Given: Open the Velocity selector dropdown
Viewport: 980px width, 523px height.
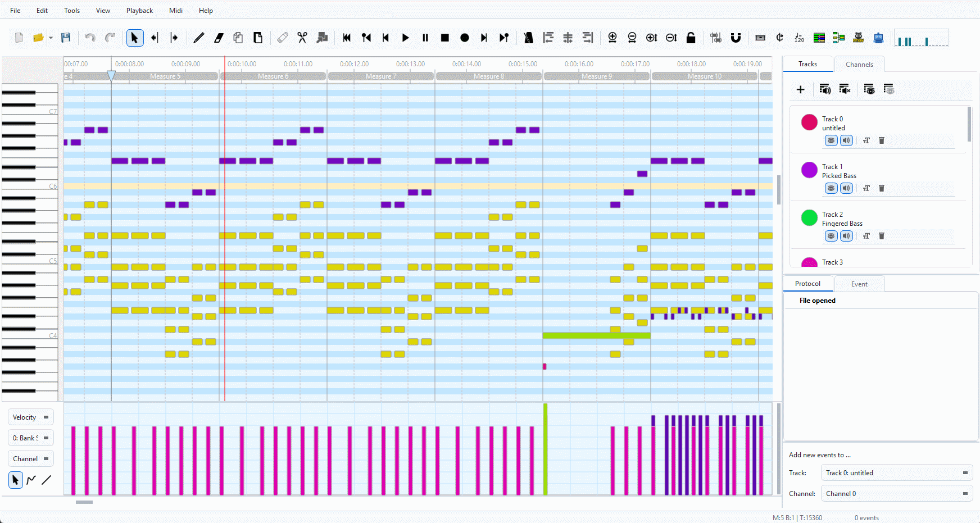Looking at the screenshot, I should [31, 417].
